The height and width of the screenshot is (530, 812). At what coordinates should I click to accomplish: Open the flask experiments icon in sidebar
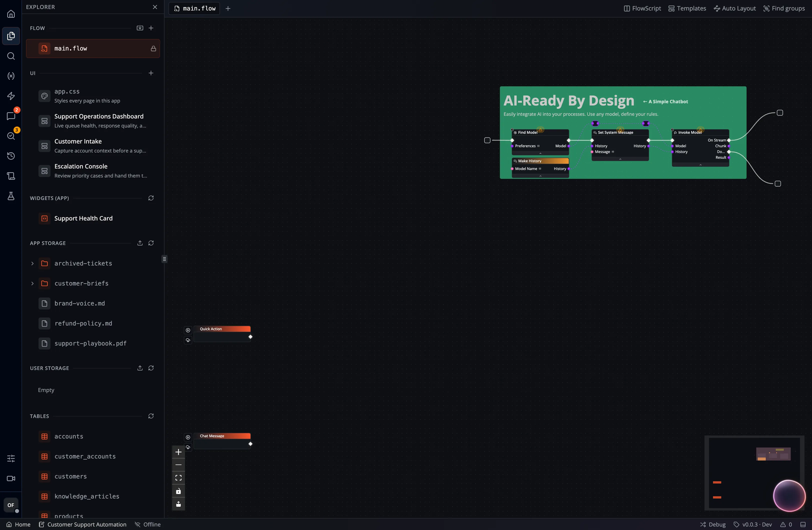pos(11,196)
